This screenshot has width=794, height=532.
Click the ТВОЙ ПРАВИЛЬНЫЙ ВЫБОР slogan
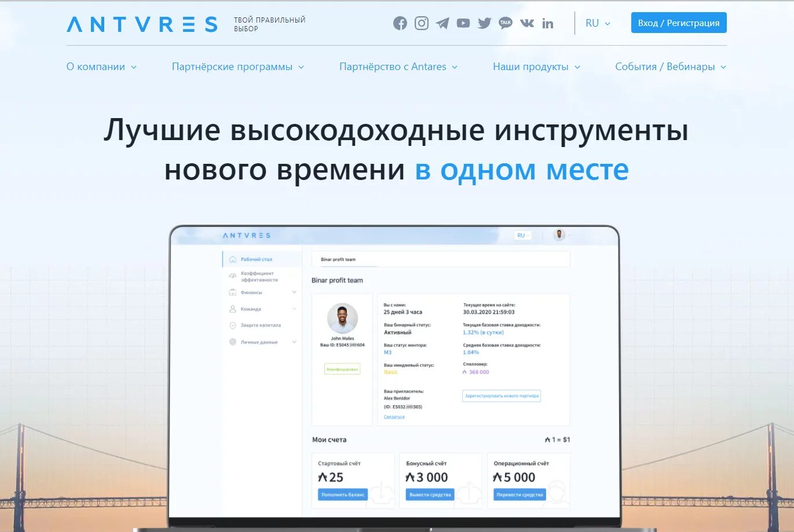tap(269, 24)
